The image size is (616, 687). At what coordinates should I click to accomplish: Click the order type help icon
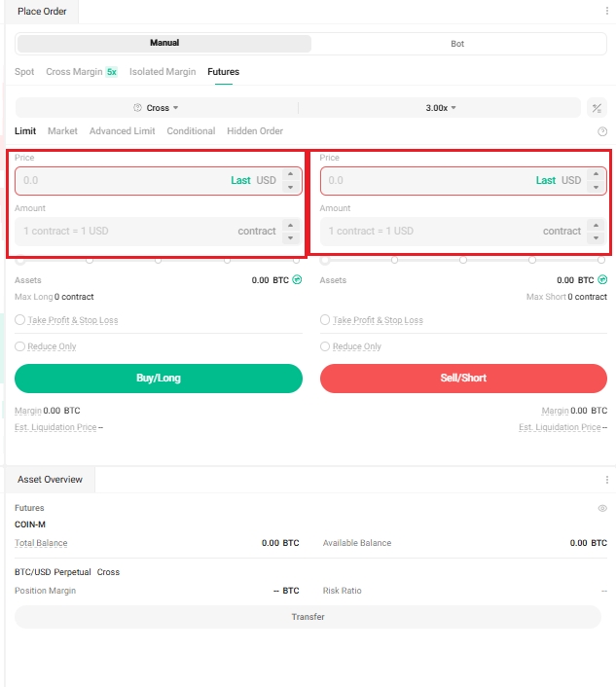tap(602, 131)
